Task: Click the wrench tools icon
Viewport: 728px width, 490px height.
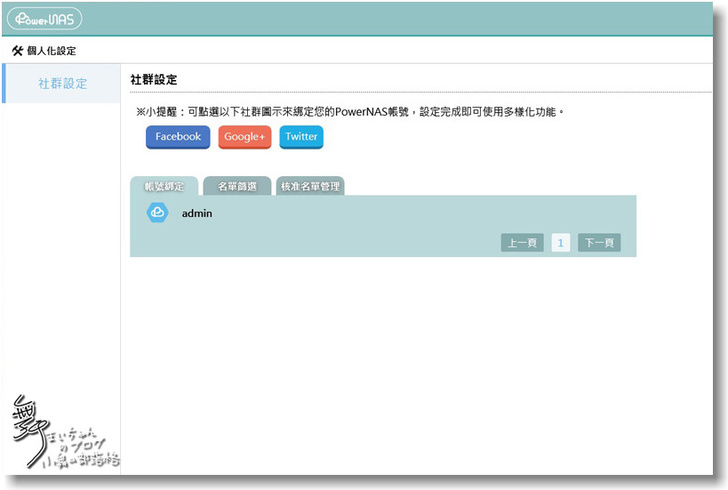Action: coord(17,51)
